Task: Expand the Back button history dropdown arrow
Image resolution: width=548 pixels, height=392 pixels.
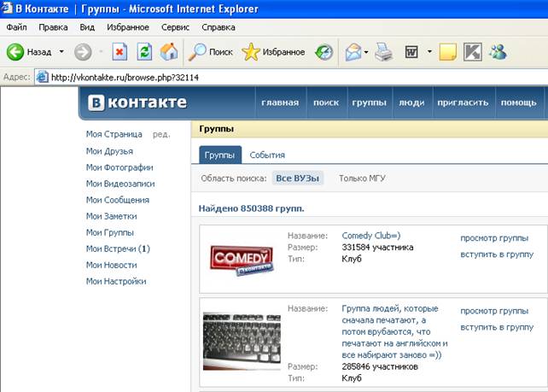Action: [61, 52]
